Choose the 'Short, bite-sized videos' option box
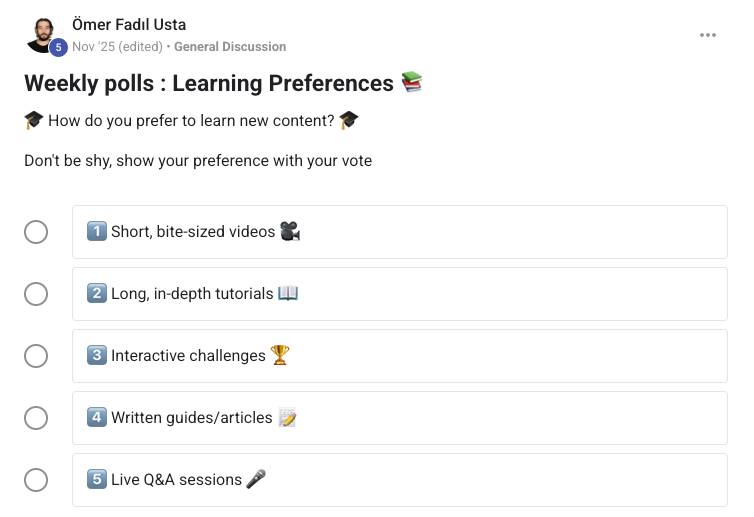Image resolution: width=754 pixels, height=517 pixels. coord(399,232)
